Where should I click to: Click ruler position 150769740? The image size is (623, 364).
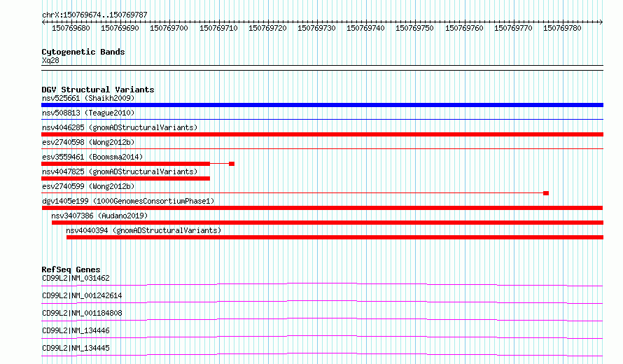pyautogui.click(x=365, y=28)
